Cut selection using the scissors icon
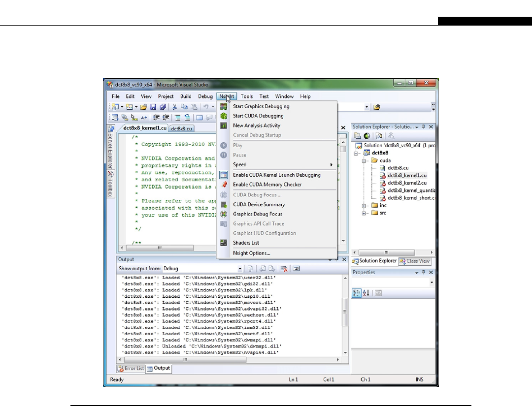This screenshot has height=406, width=532. click(174, 107)
